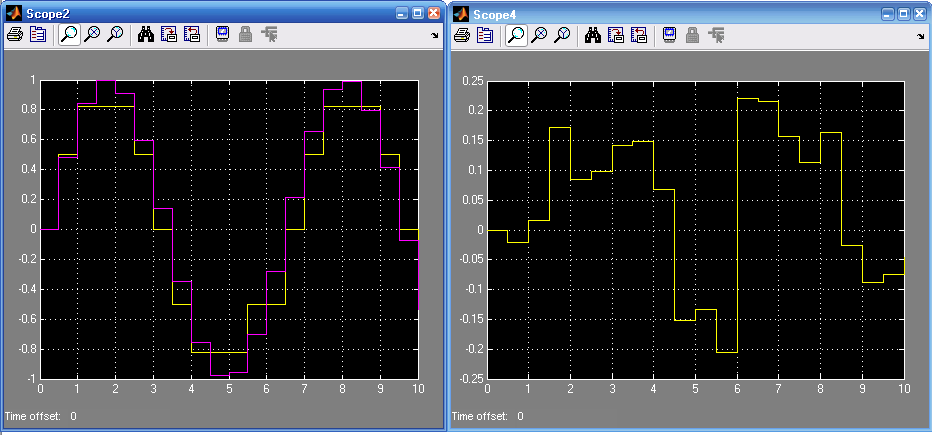Select the Zoom tool in Scope2
932x435 pixels.
point(70,35)
